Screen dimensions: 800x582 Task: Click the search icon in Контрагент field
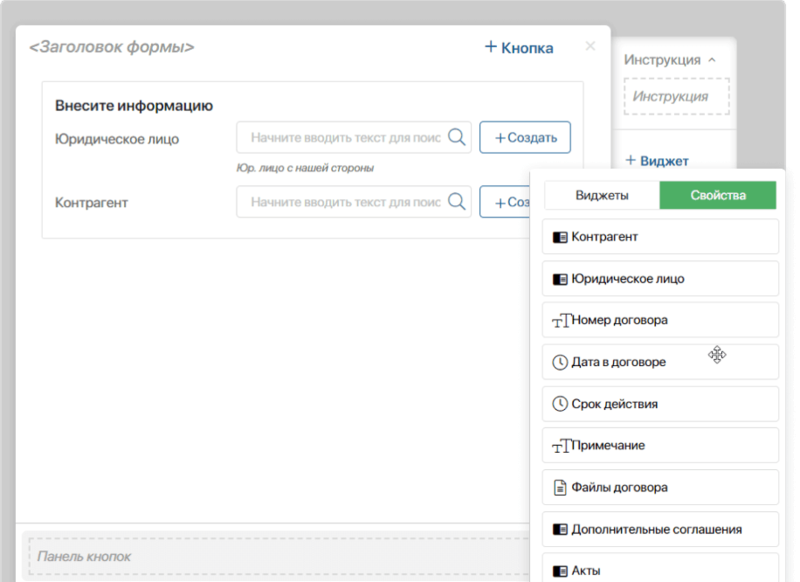[x=456, y=202]
